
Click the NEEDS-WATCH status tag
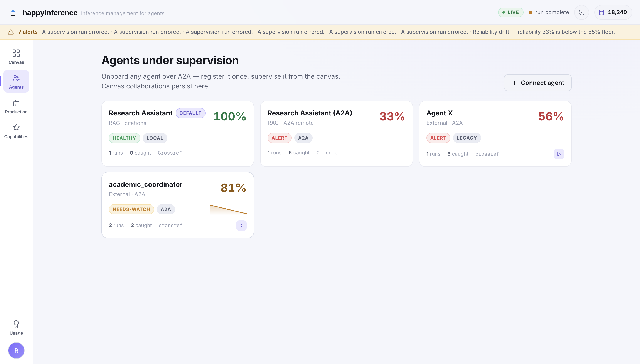(131, 209)
